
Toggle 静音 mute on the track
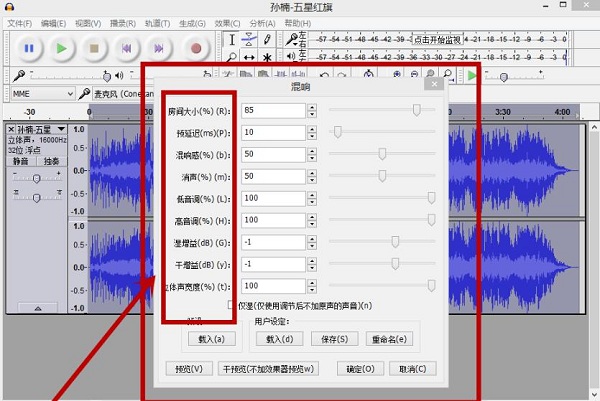point(21,161)
